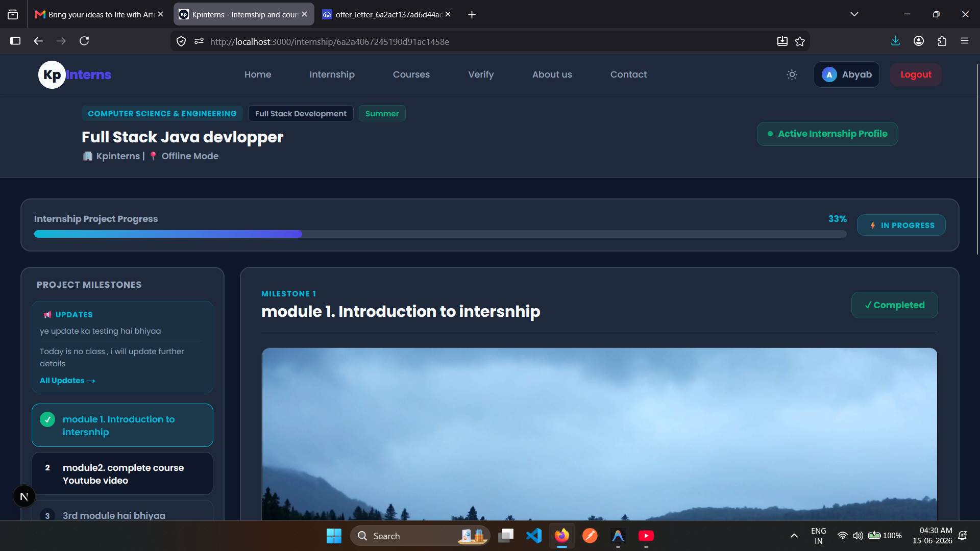Click the Full Stack Development tag
Screen dimensions: 980x551
tap(301, 113)
